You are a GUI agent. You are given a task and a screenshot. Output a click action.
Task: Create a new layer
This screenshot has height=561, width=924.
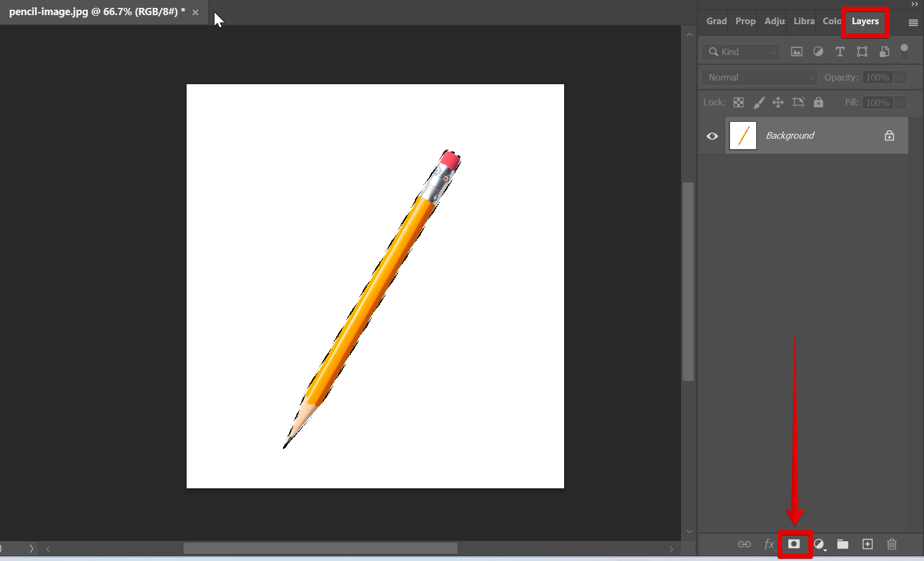pos(868,544)
